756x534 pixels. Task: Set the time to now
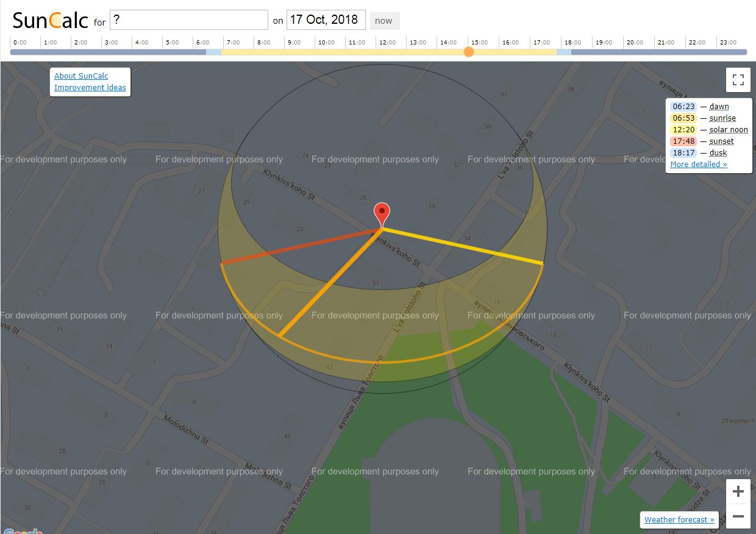[x=383, y=21]
